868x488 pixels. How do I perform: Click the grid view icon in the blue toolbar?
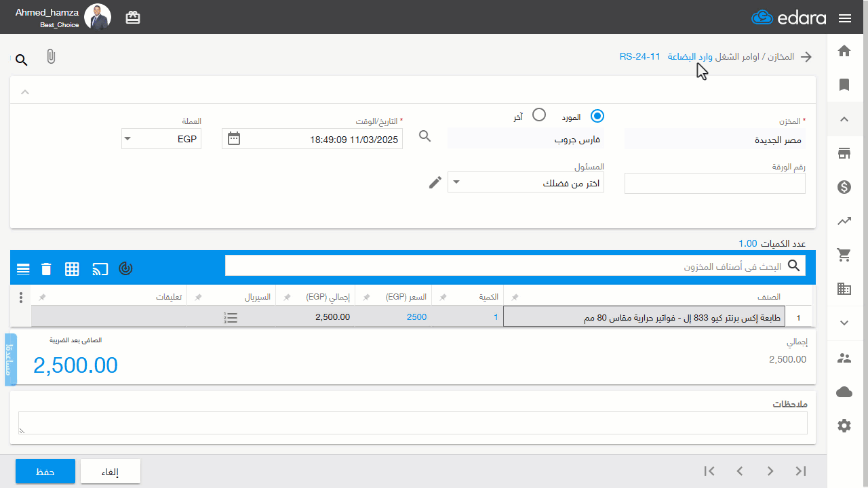pos(72,269)
